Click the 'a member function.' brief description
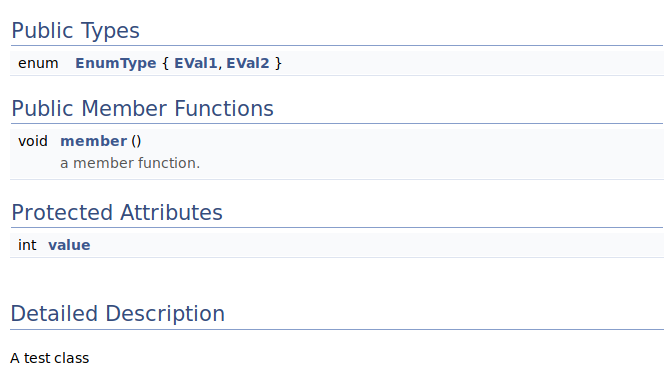The height and width of the screenshot is (376, 666). tap(130, 163)
